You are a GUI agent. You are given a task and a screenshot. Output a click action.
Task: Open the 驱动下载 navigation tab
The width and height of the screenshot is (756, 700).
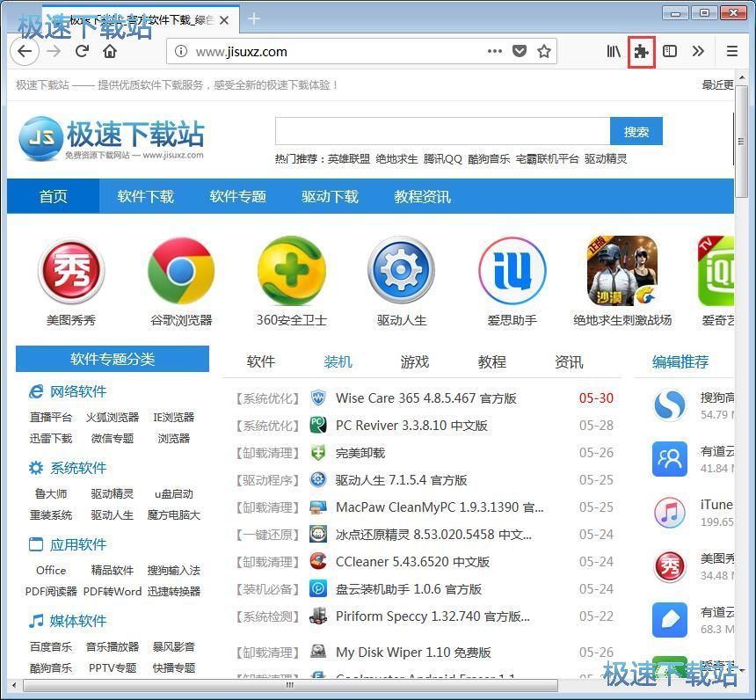point(331,196)
